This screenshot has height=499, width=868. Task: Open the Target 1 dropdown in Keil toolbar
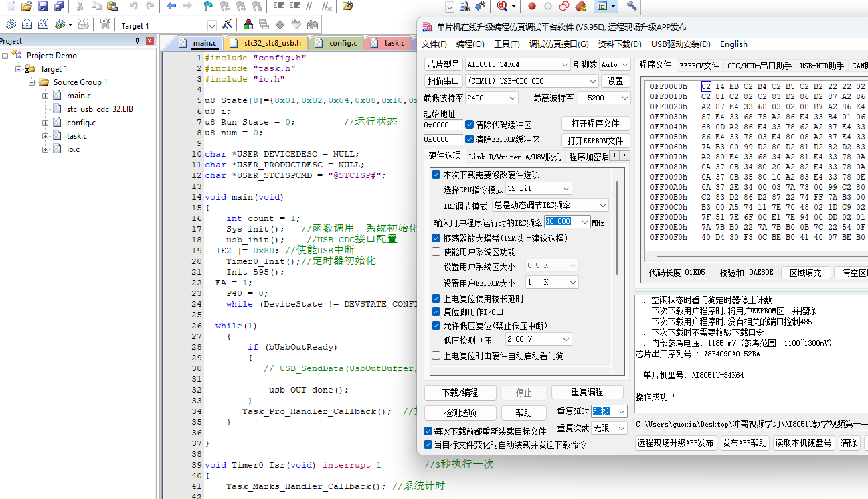coord(211,26)
